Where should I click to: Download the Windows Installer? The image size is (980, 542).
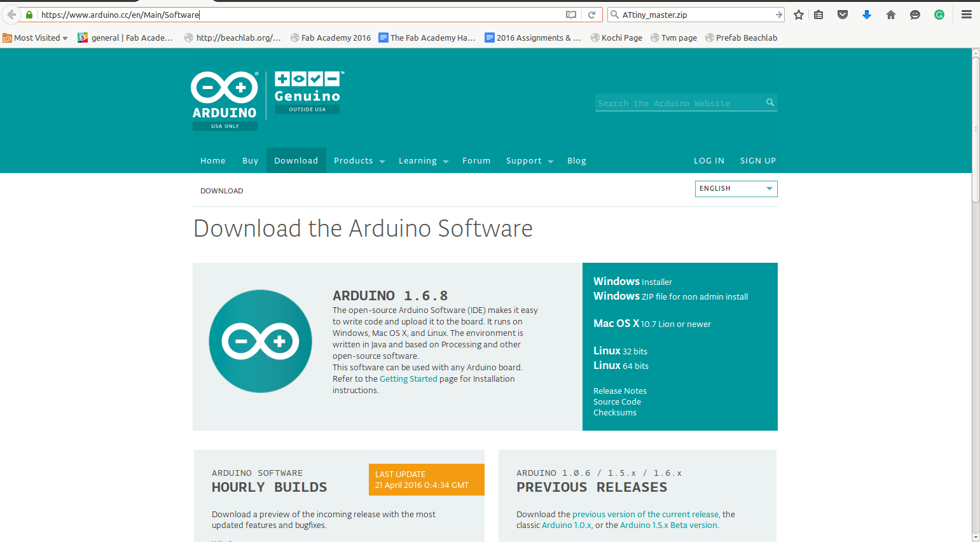pos(633,281)
